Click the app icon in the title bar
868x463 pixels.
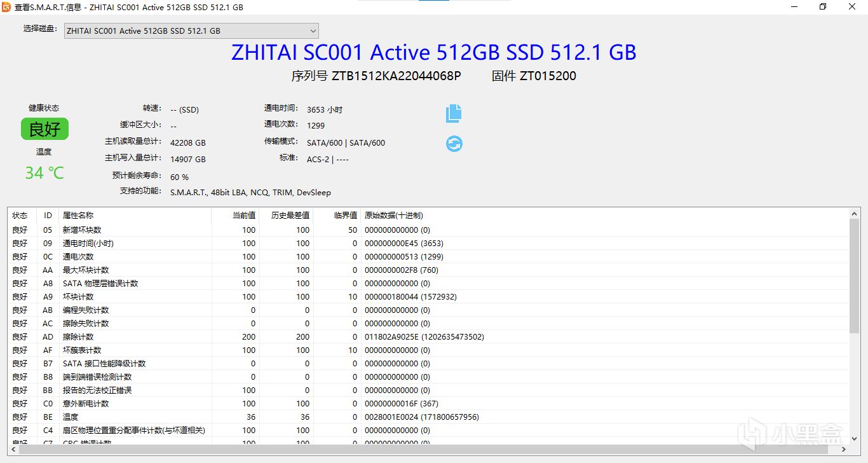coord(7,7)
